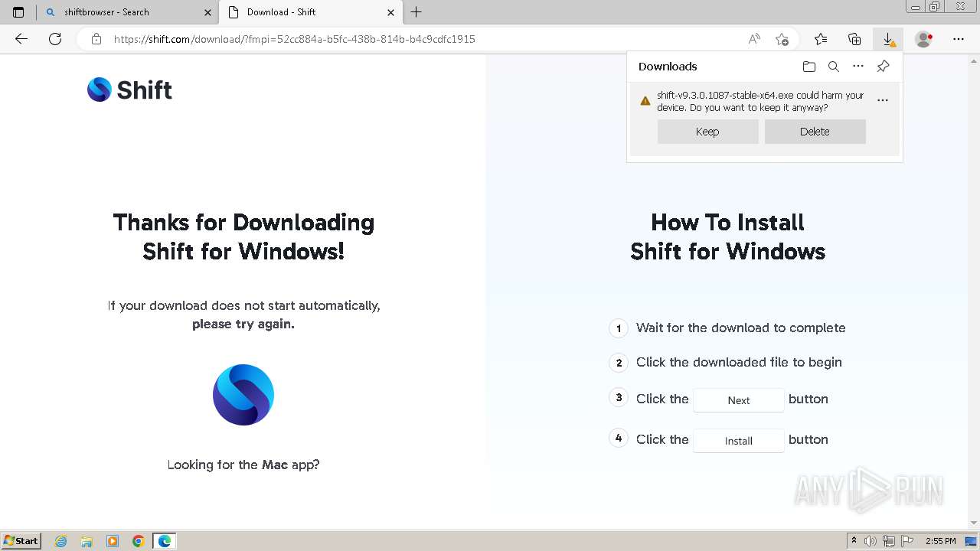Close the shiftbrowser - Search tab
Image resolution: width=980 pixels, height=551 pixels.
(207, 12)
